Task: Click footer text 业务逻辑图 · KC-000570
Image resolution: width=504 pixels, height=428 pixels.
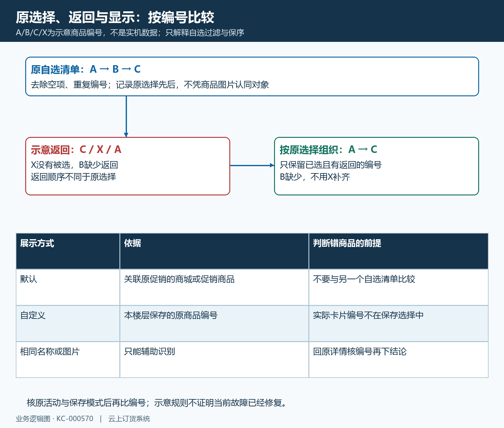Action: pos(54,419)
